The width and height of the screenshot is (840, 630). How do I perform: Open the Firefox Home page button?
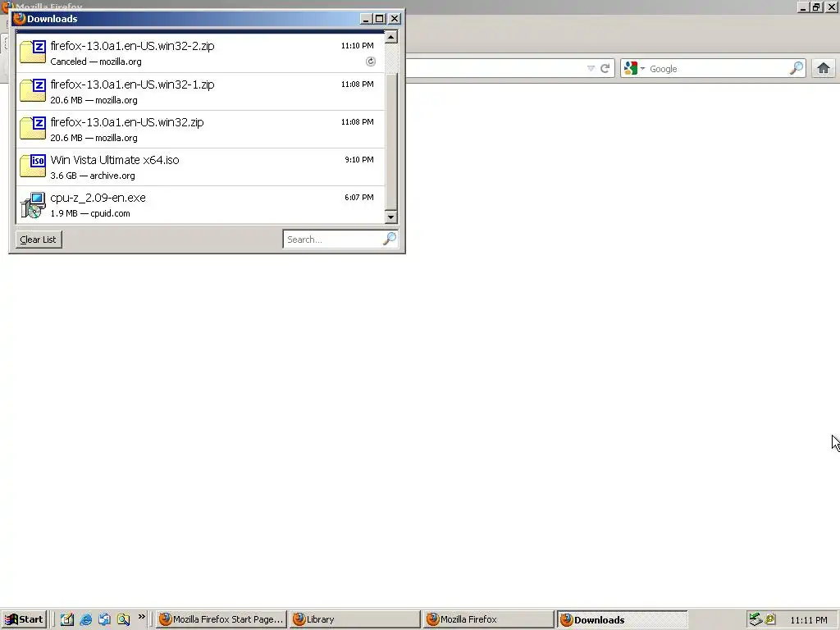pos(824,69)
